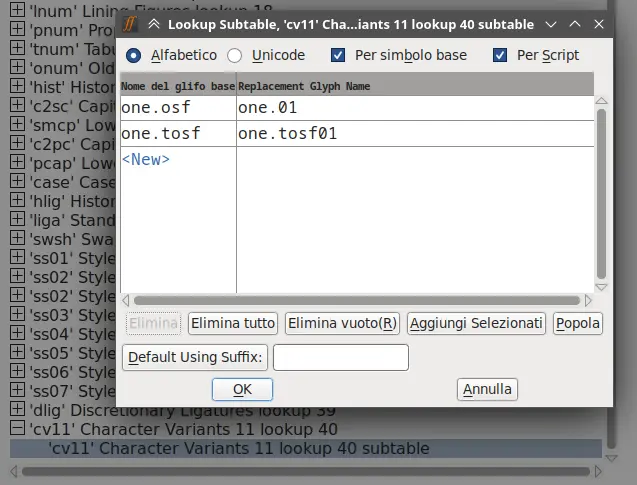
Task: Select 'cv11' Character Variants 11 lookup 40 subtable row
Action: pos(306,448)
